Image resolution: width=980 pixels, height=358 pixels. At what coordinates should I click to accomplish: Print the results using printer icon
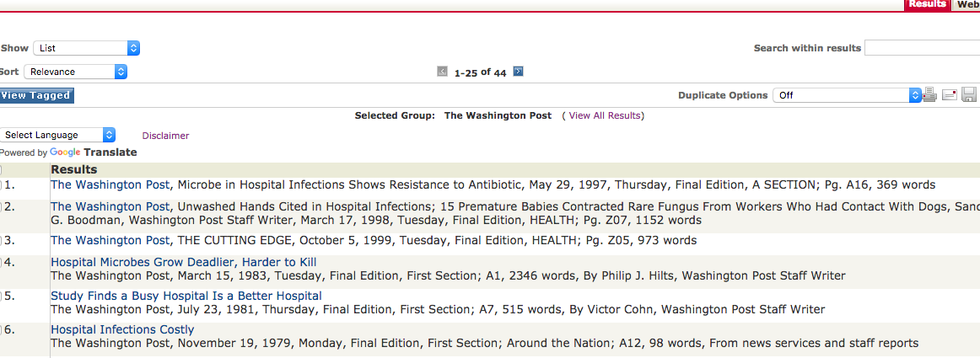(929, 95)
